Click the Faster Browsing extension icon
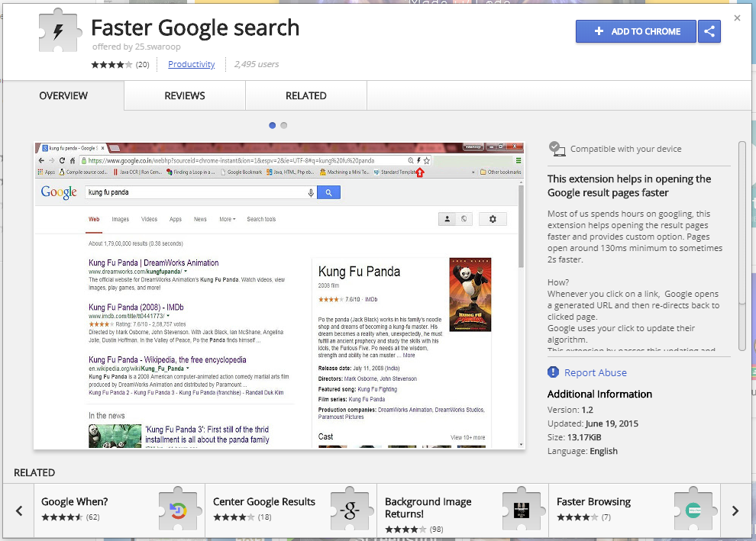This screenshot has width=756, height=541. [x=692, y=510]
